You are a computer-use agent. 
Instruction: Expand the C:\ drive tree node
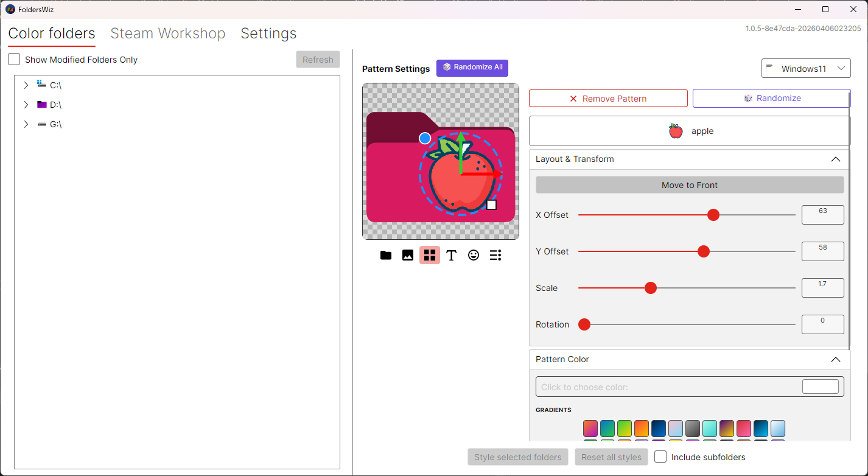[x=26, y=85]
